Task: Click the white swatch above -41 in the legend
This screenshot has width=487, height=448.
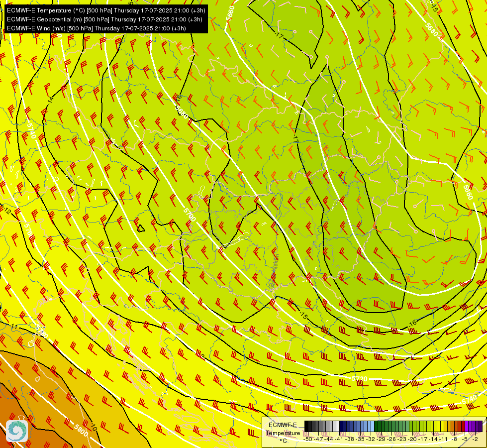Action: coord(338,426)
